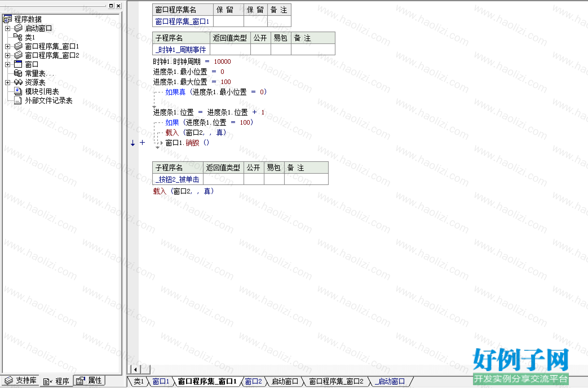
Task: Click the 如果真 statement line
Action: tap(216, 92)
